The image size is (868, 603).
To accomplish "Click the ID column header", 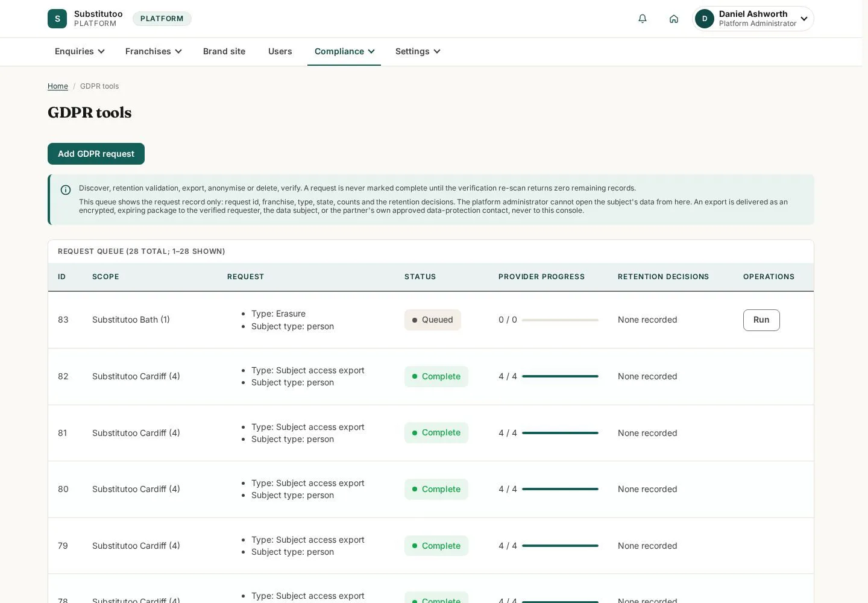I will point(61,277).
